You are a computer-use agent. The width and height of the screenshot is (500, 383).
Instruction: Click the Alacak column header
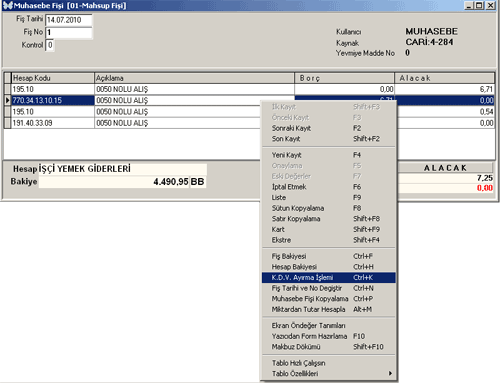tap(444, 78)
